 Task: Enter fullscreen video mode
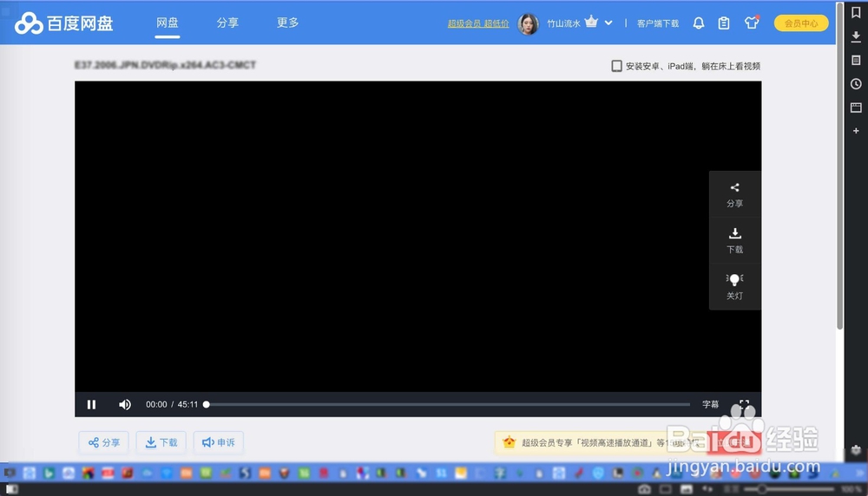point(744,404)
